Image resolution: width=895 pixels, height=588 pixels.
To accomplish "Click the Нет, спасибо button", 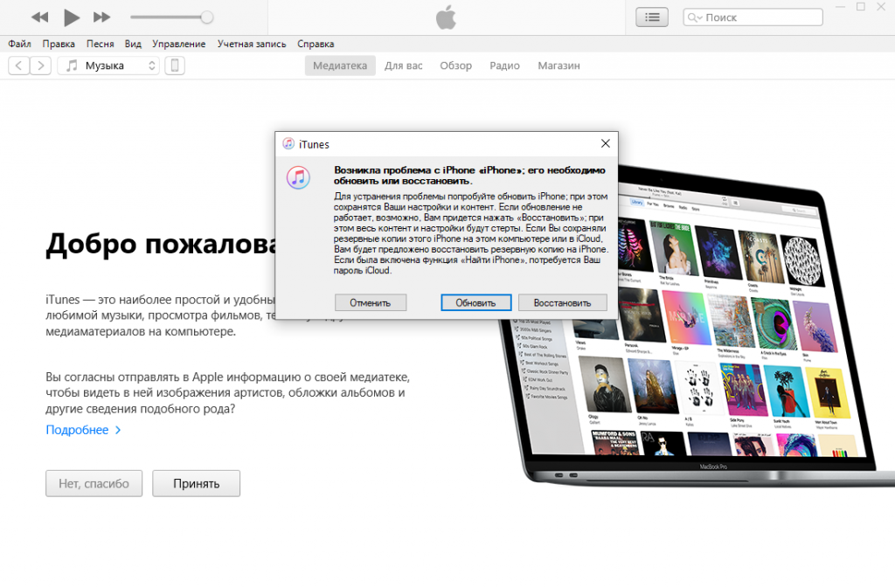I will coord(94,484).
